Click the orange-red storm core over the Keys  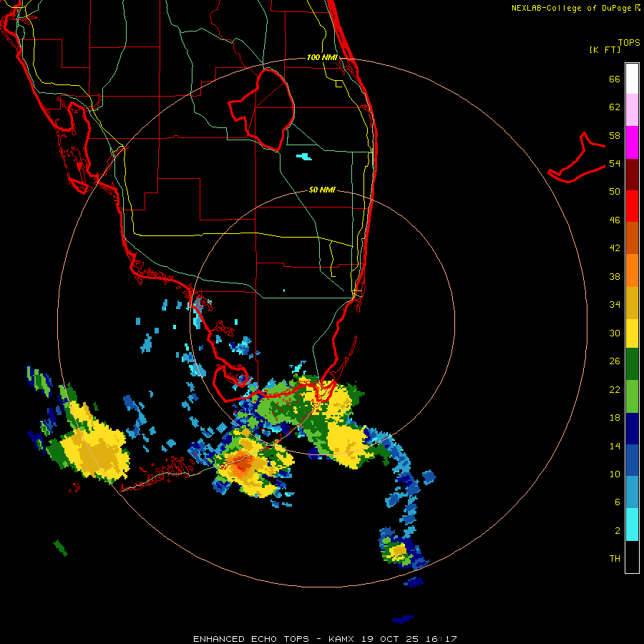243,464
